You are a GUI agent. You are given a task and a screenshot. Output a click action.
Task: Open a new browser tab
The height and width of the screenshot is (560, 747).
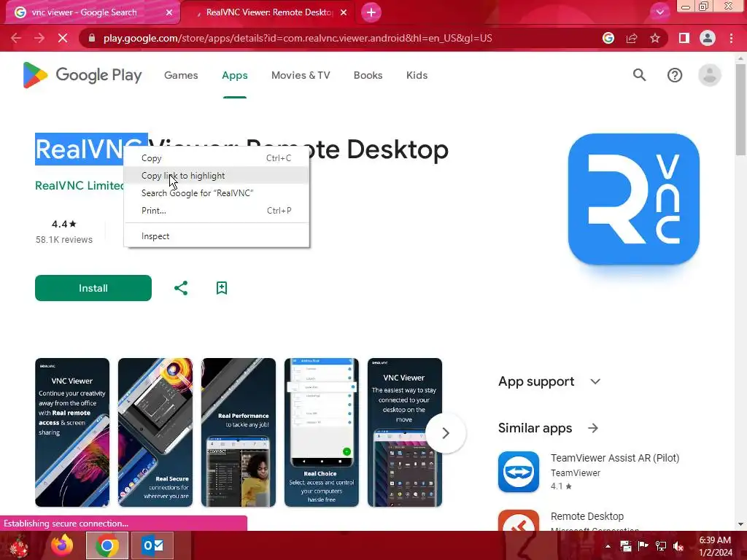371,12
